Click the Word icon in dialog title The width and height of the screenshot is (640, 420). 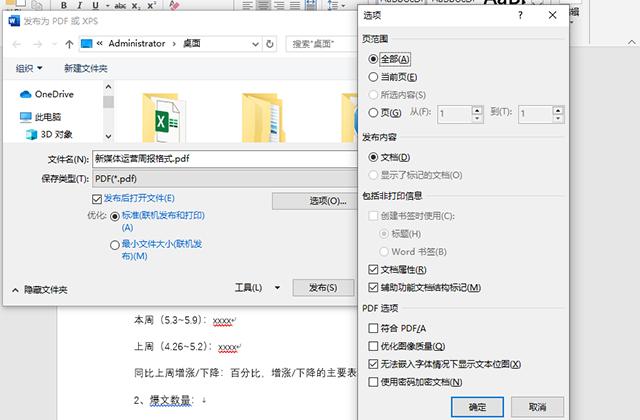14,20
